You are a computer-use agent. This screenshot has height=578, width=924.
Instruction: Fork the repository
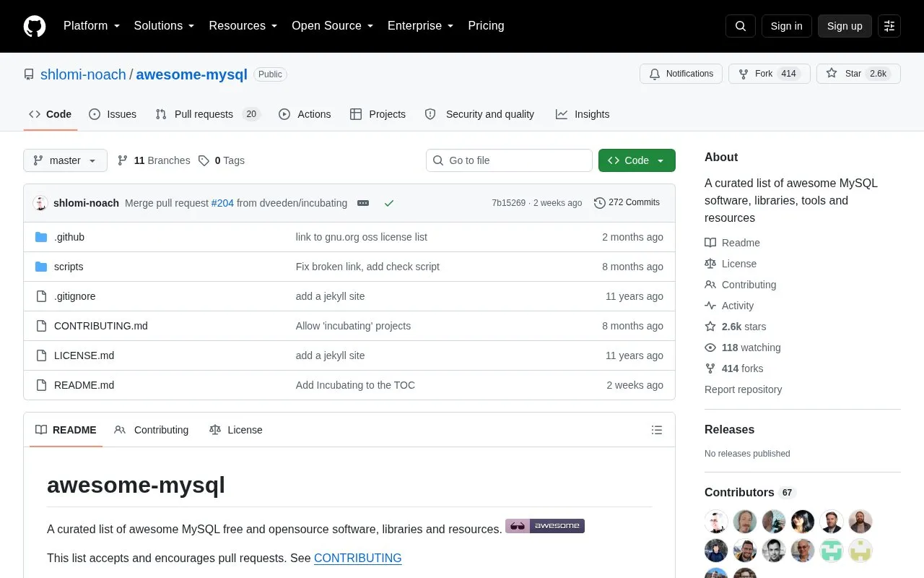pos(770,74)
